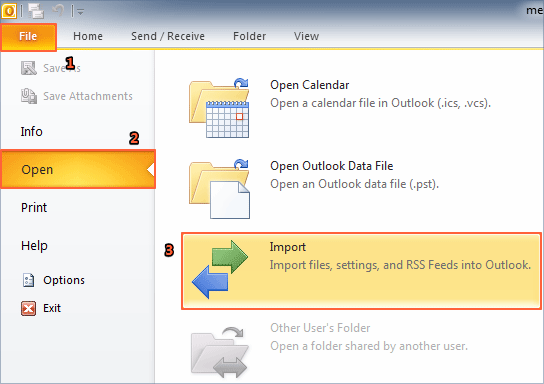The image size is (544, 384).
Task: Click Send/Receive All Folders quick access icon
Action: click(x=36, y=10)
